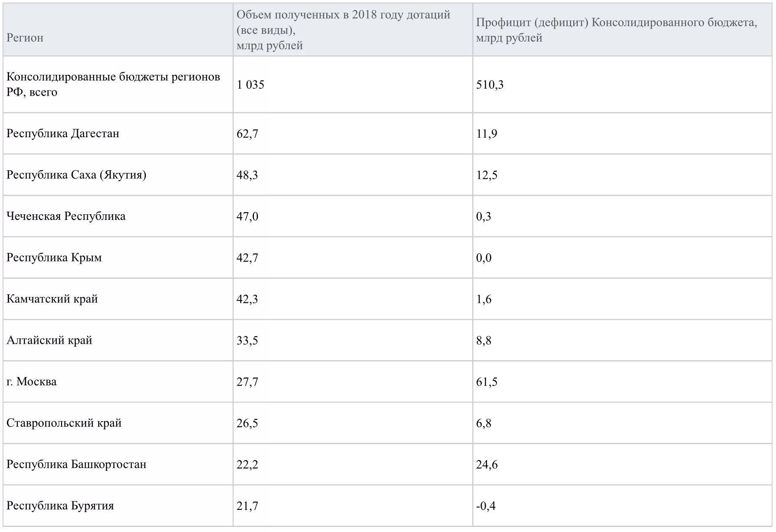Click the 'Регион' column header
The height and width of the screenshot is (532, 776).
(25, 38)
